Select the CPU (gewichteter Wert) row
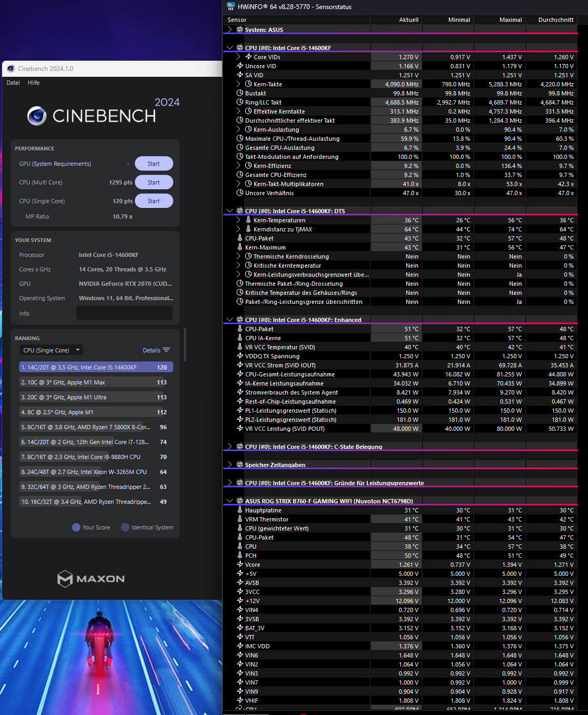Image resolution: width=588 pixels, height=715 pixels. click(400, 528)
